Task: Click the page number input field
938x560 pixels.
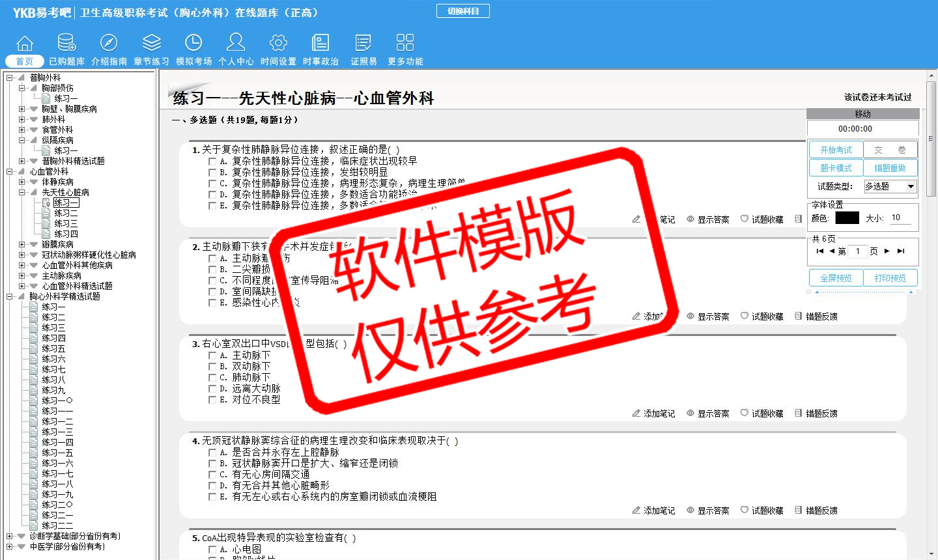Action: (x=857, y=251)
